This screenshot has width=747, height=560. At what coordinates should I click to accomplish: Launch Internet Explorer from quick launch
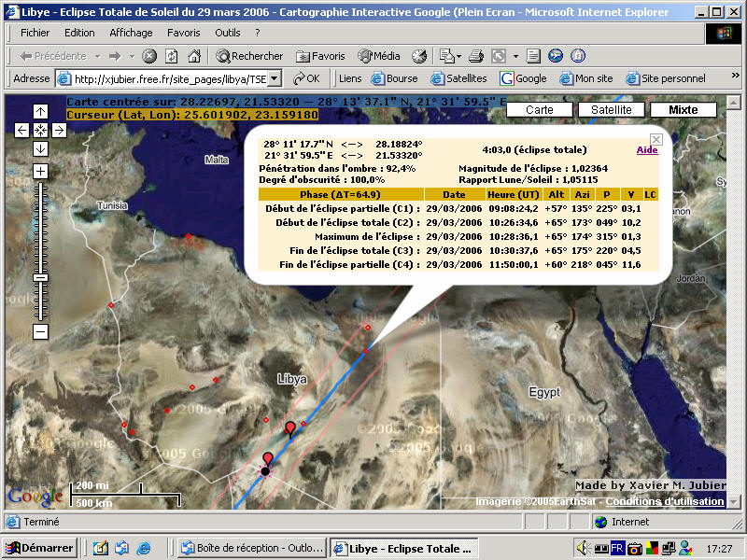coord(144,548)
